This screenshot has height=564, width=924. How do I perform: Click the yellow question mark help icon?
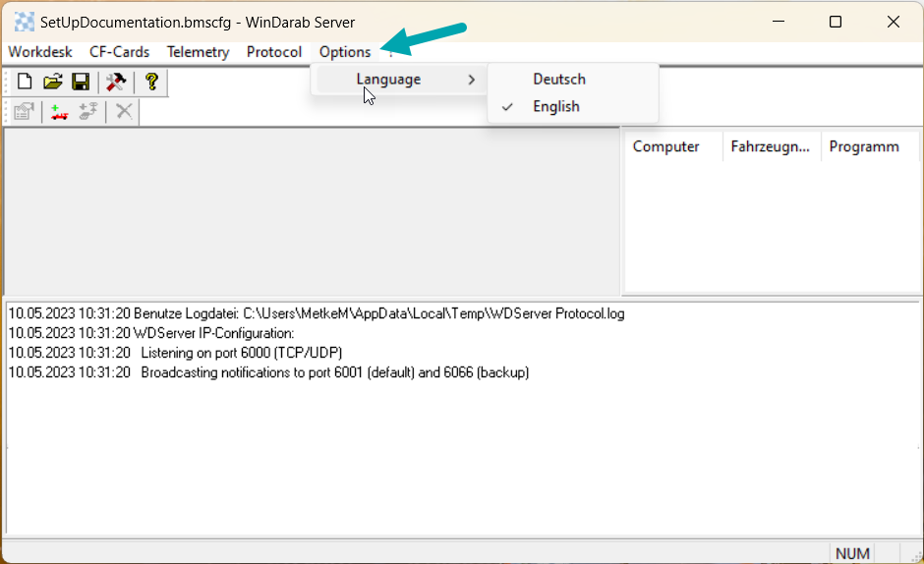pos(151,82)
